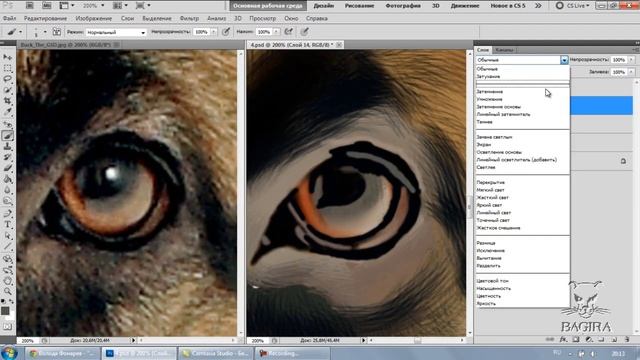Viewport: 640px width, 360px height.
Task: Select the Eraser tool
Action: [x=7, y=168]
